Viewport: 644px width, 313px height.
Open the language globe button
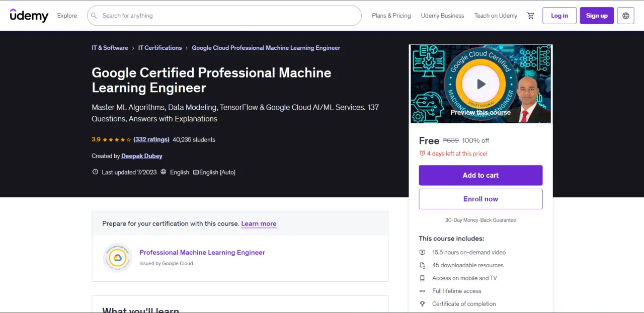pyautogui.click(x=626, y=16)
